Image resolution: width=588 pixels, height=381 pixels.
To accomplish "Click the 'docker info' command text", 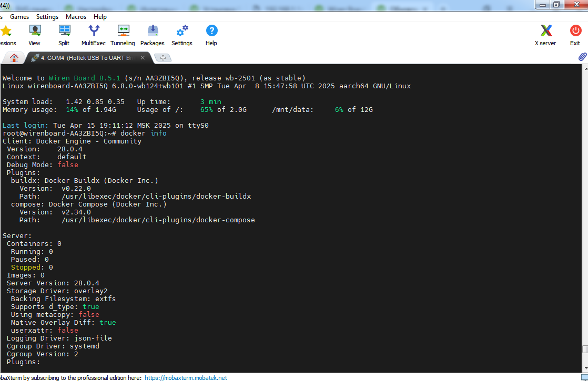I will pyautogui.click(x=143, y=133).
